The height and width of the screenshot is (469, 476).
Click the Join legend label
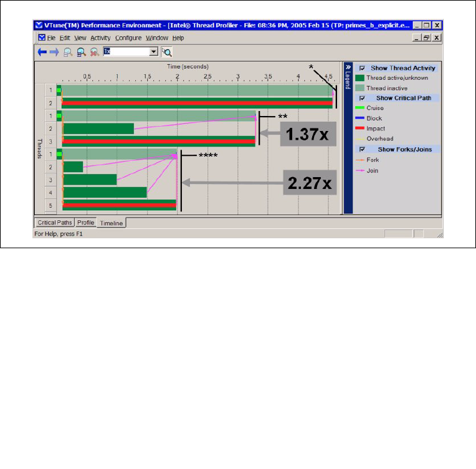[x=372, y=170]
